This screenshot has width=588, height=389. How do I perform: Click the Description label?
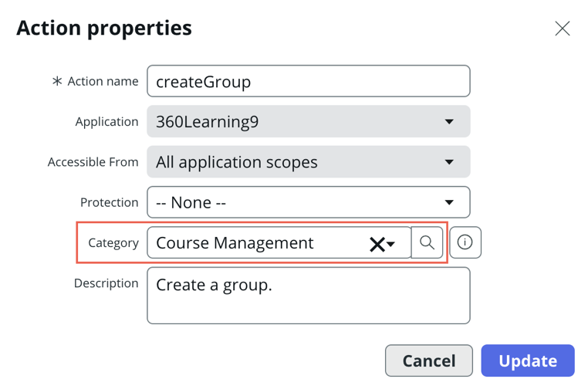click(x=106, y=283)
